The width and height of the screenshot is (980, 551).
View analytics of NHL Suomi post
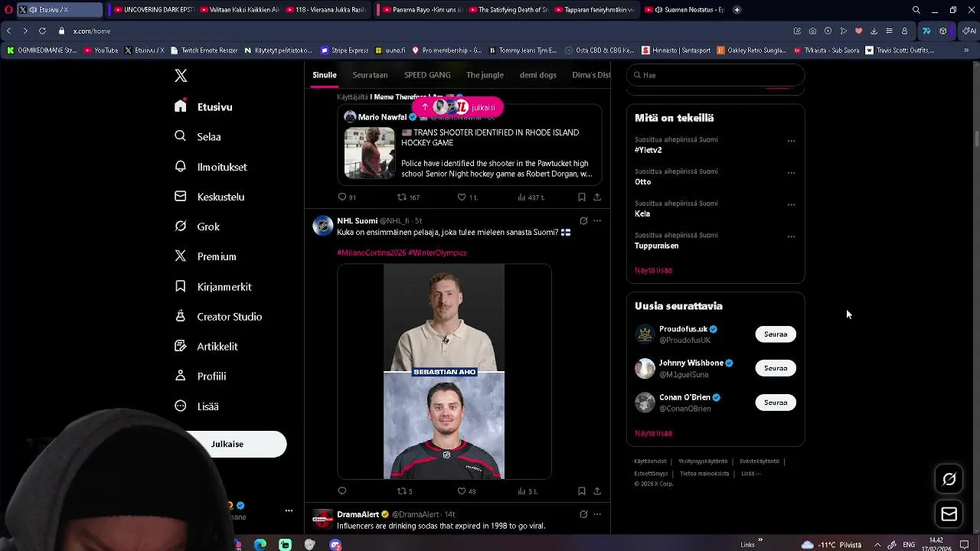click(528, 491)
